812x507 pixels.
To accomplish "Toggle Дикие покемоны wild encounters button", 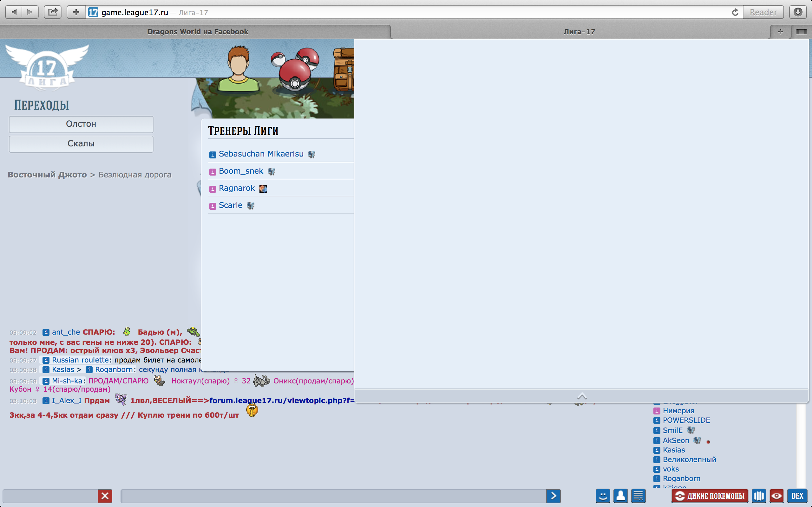I will [710, 496].
